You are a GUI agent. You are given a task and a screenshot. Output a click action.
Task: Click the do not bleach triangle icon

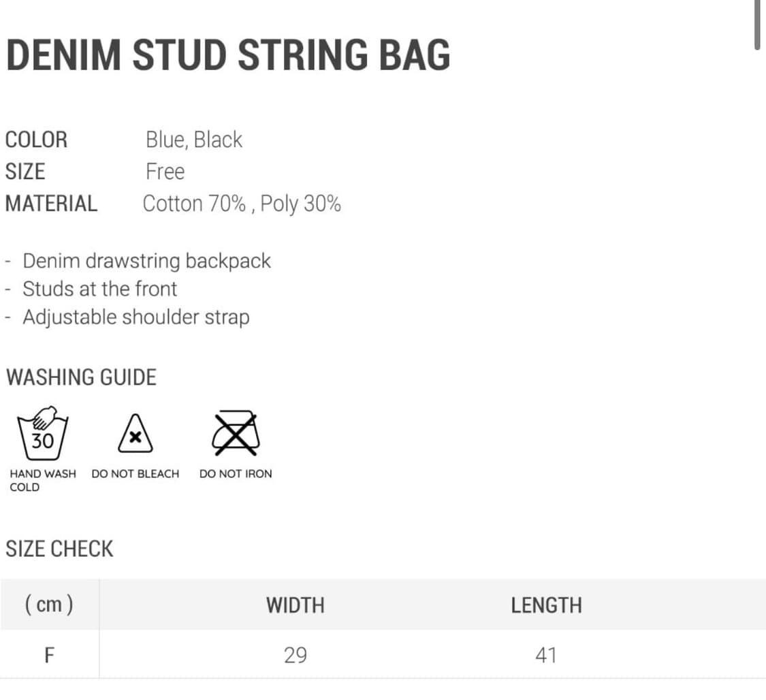[135, 434]
